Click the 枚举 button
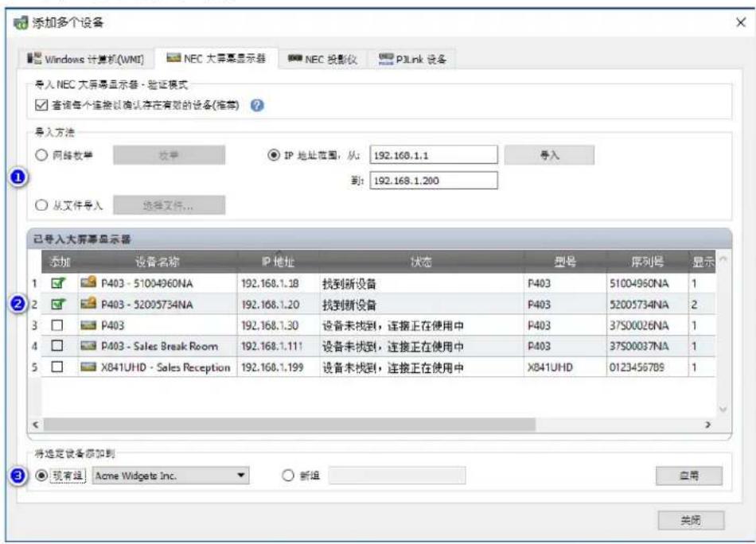The height and width of the screenshot is (544, 756). (170, 155)
